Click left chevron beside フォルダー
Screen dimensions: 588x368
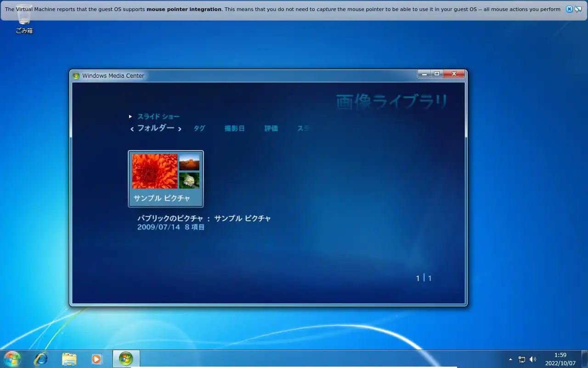point(132,129)
